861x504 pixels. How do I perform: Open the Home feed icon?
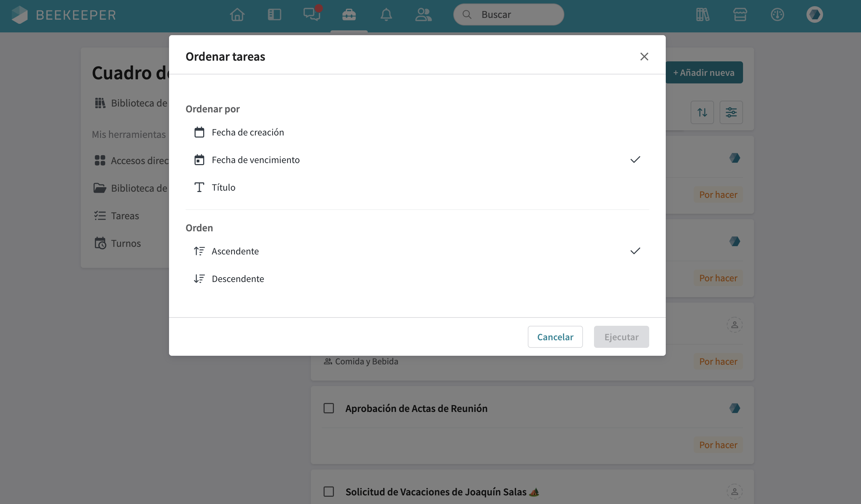(x=237, y=15)
